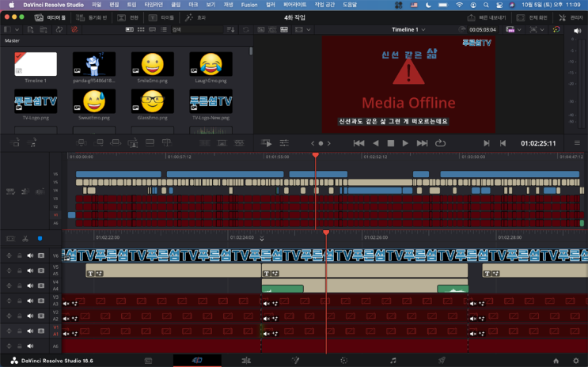
Task: Lock the V5 track
Action: tap(20, 271)
